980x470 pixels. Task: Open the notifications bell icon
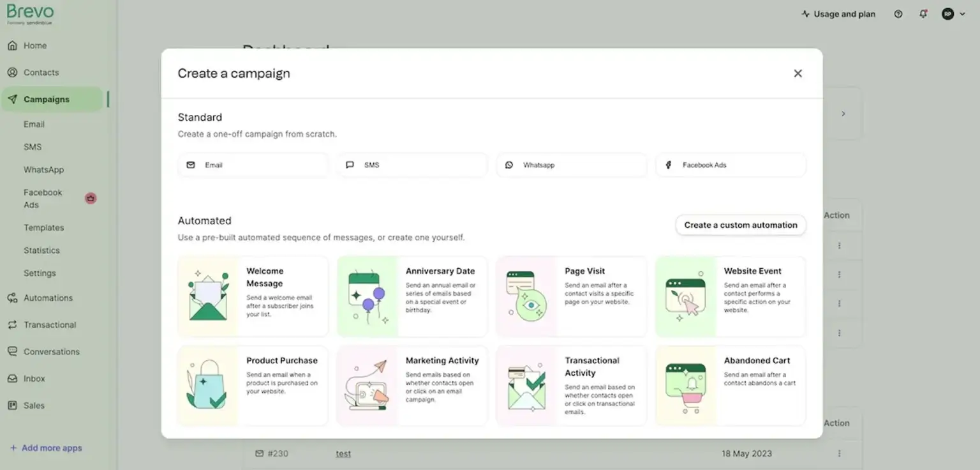pos(923,14)
